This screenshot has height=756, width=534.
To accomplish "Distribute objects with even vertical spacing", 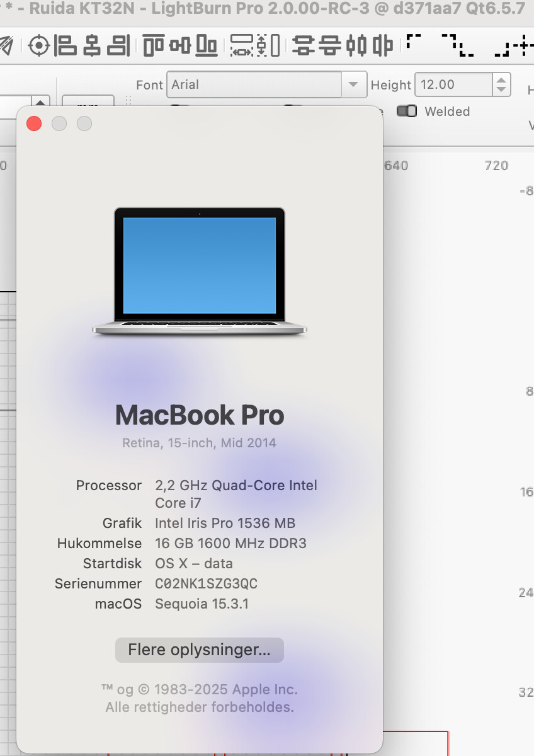I will [330, 45].
